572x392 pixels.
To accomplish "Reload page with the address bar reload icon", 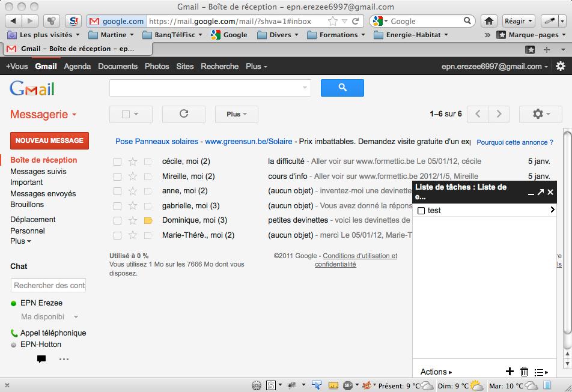I will 356,21.
